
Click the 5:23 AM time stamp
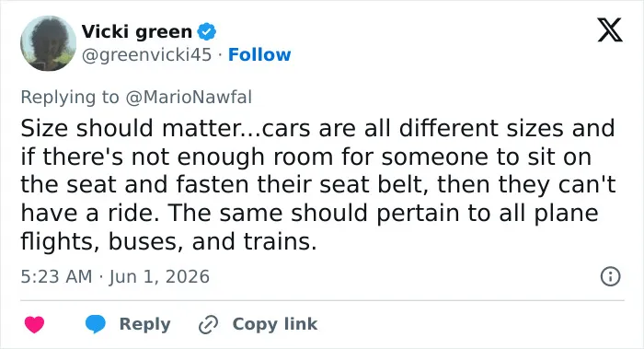pyautogui.click(x=56, y=276)
